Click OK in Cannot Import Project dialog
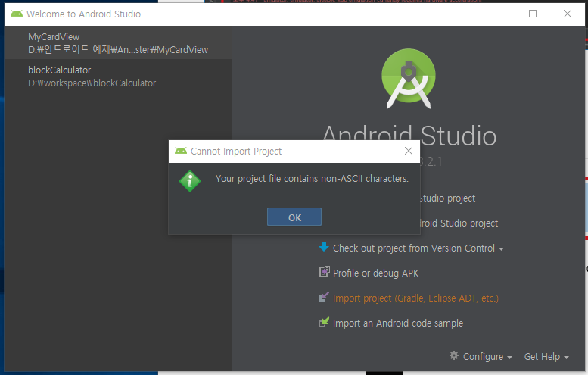This screenshot has height=375, width=588. 294,217
